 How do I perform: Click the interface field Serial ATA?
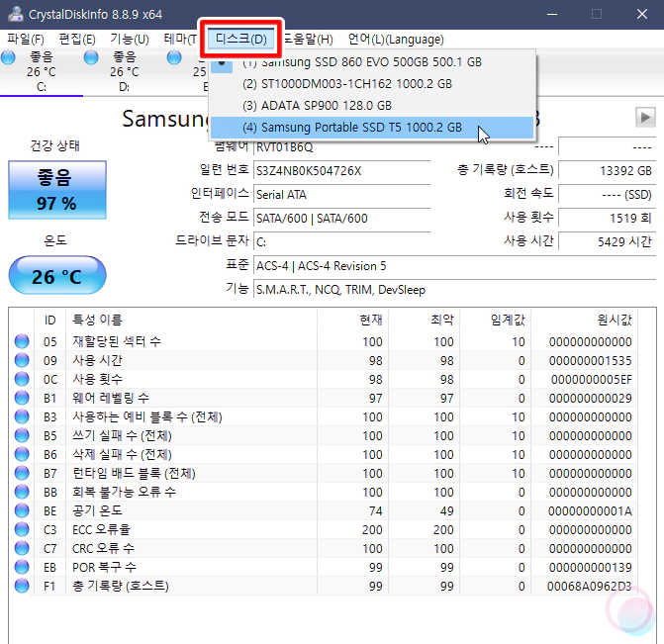tap(341, 194)
